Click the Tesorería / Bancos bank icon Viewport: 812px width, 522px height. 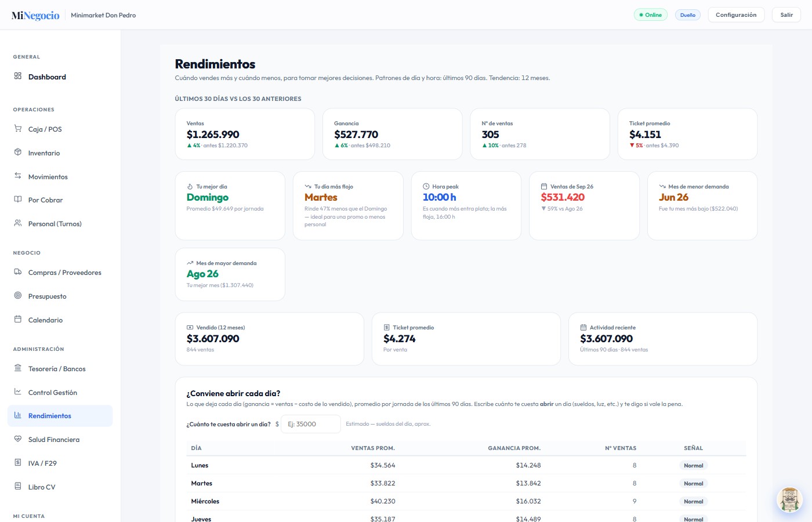[18, 368]
